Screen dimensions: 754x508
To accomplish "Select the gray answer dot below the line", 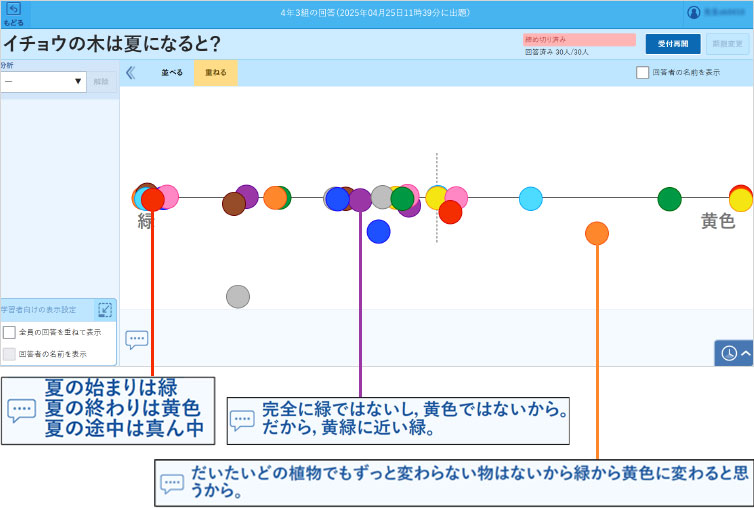I will click(237, 296).
